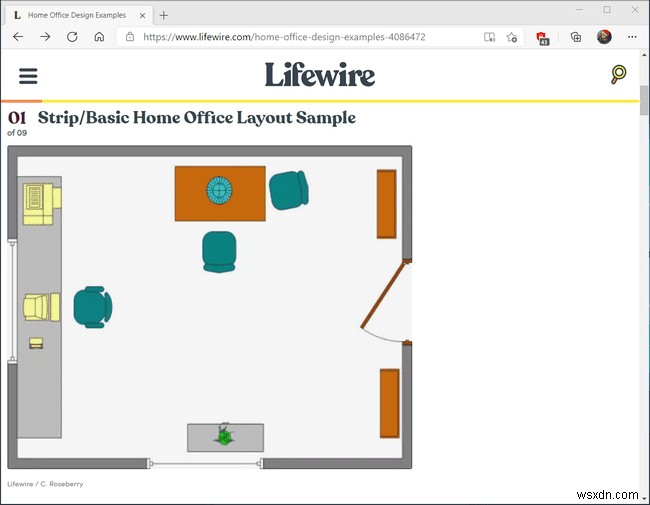The image size is (650, 505).
Task: Maximize the browser window
Action: tap(607, 10)
